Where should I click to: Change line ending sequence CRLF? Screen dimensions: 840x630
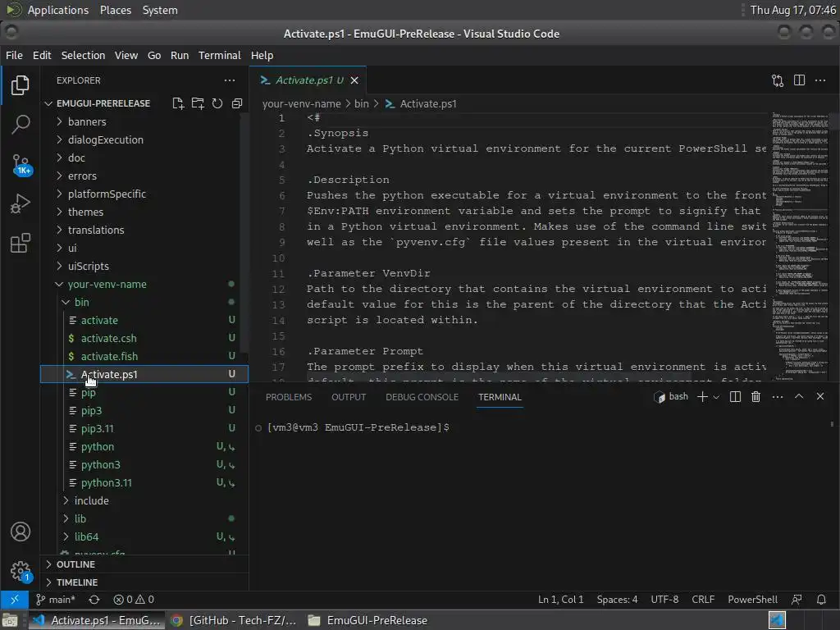click(x=703, y=600)
